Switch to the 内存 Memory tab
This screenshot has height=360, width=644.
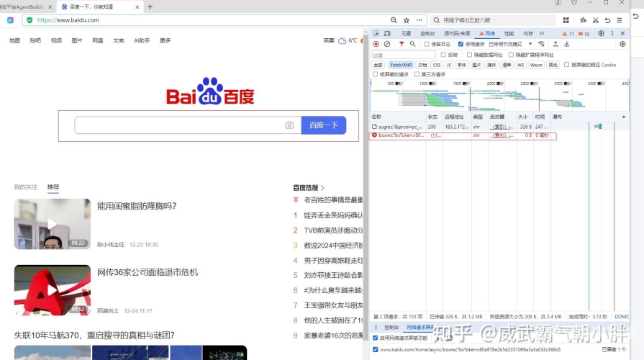[527, 34]
